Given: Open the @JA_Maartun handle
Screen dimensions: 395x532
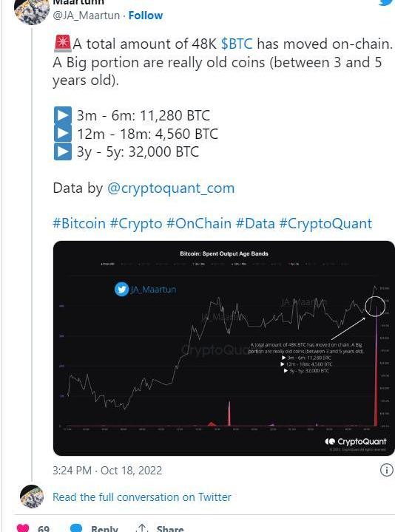Looking at the screenshot, I should pyautogui.click(x=87, y=16).
